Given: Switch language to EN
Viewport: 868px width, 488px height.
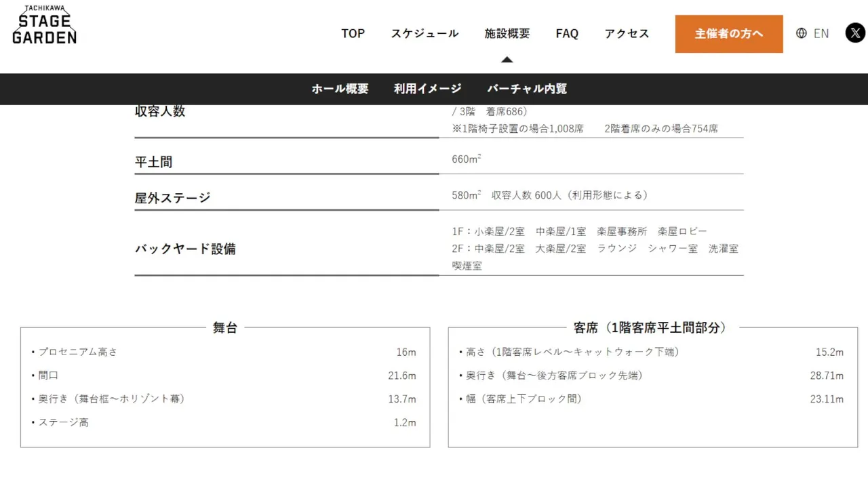Looking at the screenshot, I should (821, 33).
